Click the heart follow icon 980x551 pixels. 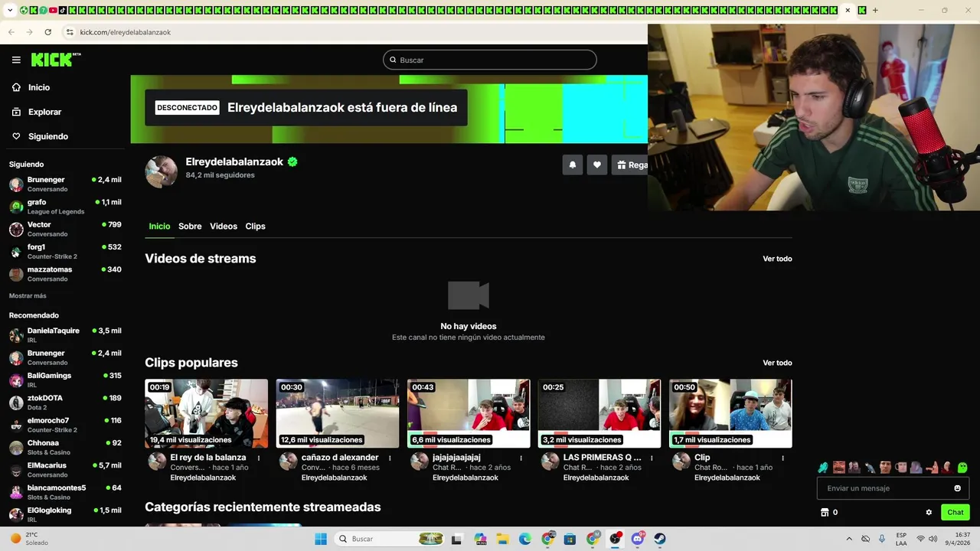(x=597, y=165)
